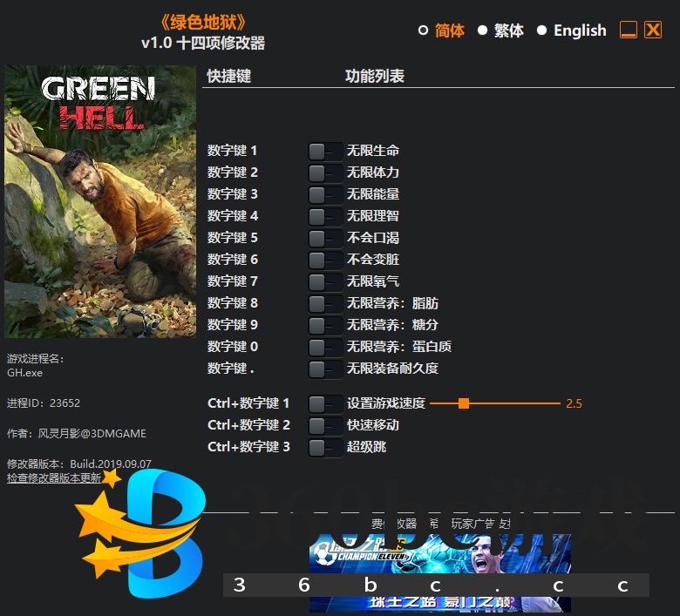Viewport: 680px width, 616px height.
Task: Click the Green Hell cover image
Action: point(100,201)
